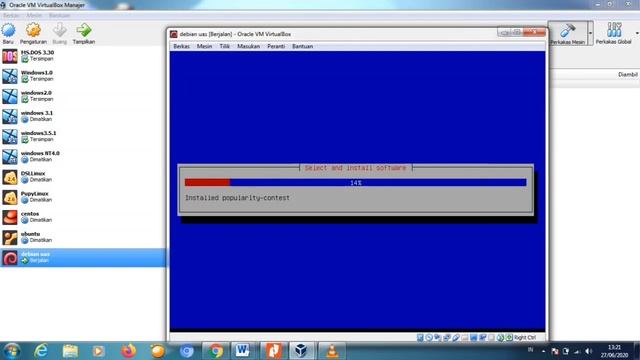640x360 pixels.
Task: Select the windows 3.1 virtual machine
Action: coord(83,116)
